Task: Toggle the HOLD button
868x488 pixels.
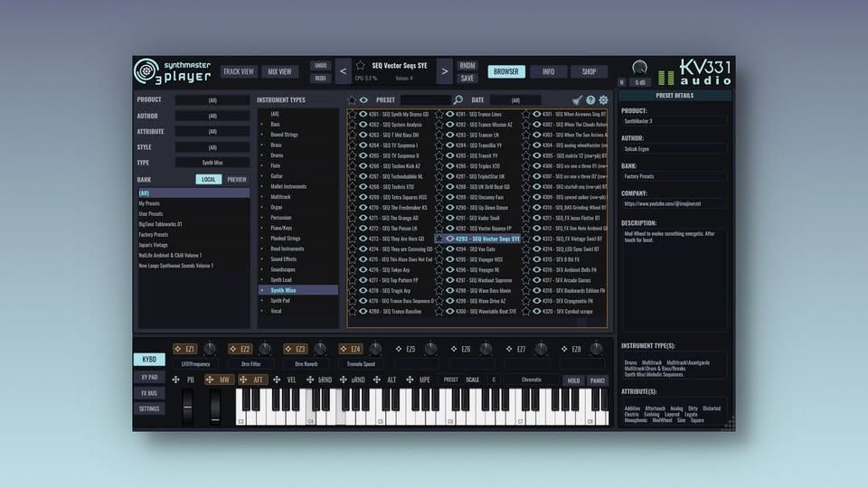Action: point(573,380)
